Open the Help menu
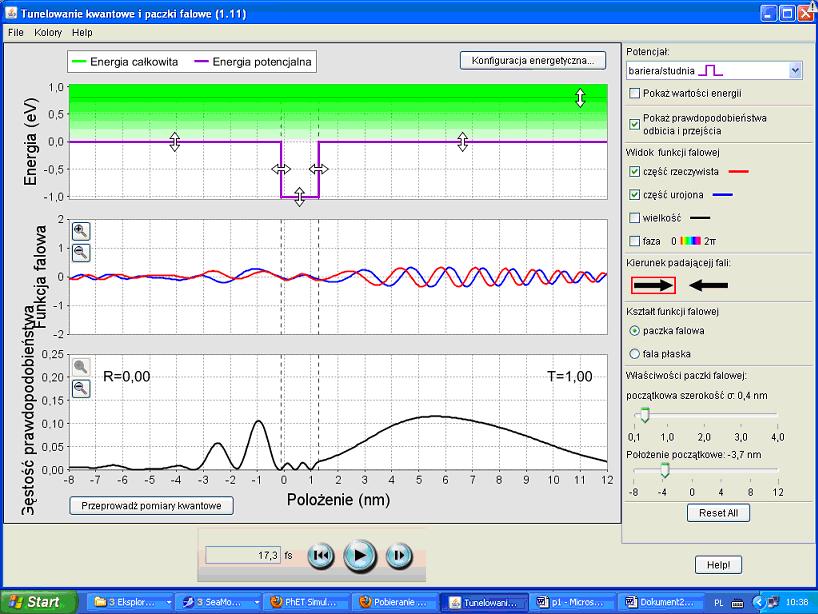The width and height of the screenshot is (818, 614). point(82,32)
